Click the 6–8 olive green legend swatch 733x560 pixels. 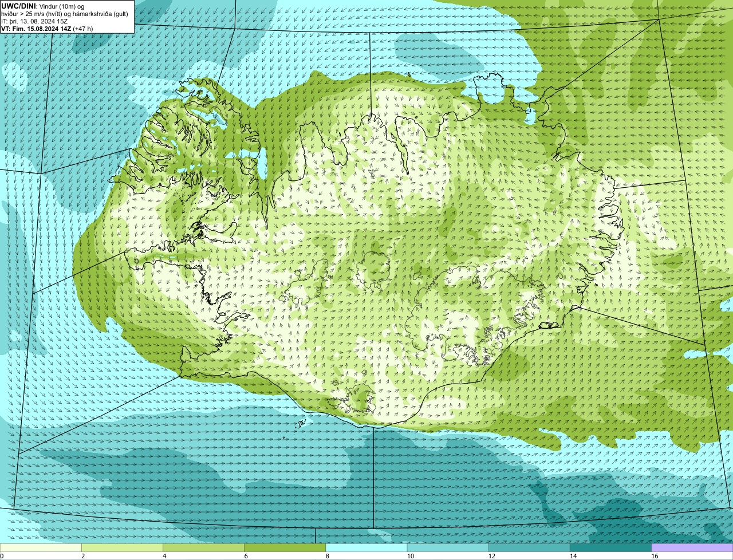pos(285,547)
